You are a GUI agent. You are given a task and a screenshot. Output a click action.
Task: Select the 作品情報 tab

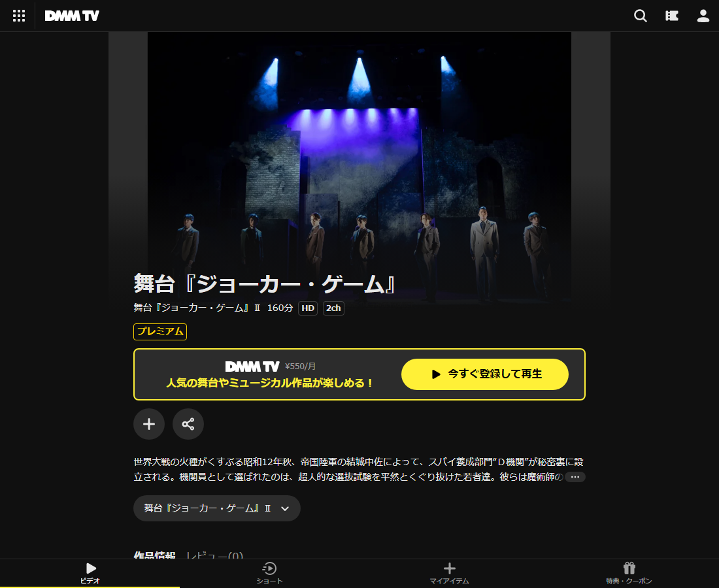[154, 555]
